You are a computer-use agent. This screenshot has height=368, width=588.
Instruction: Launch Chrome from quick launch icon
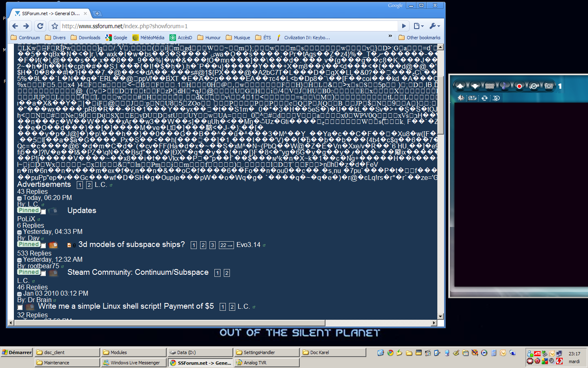click(x=390, y=353)
